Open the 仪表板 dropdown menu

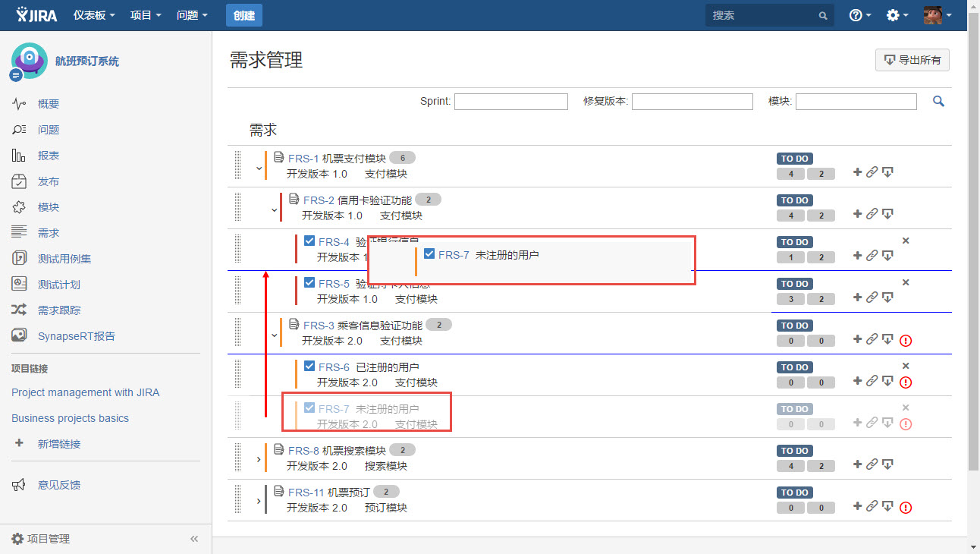point(95,15)
